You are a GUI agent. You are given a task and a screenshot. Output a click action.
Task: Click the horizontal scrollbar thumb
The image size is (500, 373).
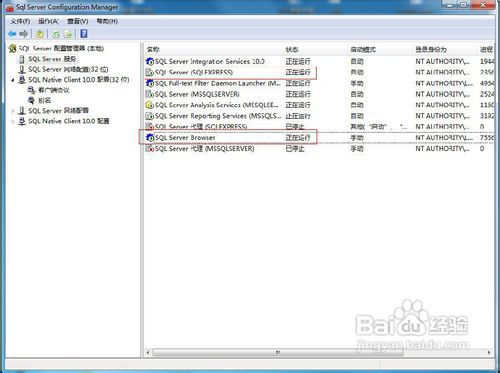pos(277,352)
